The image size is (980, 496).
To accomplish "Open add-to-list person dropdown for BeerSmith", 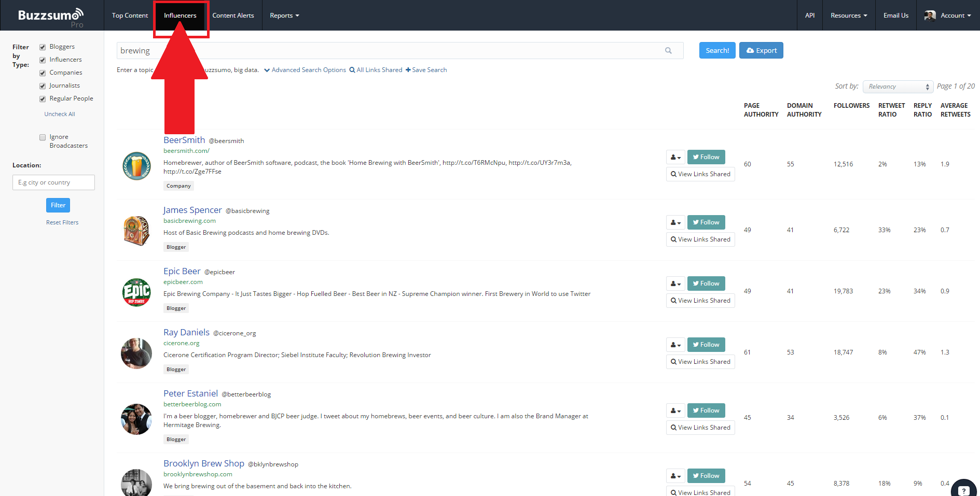I will [675, 157].
